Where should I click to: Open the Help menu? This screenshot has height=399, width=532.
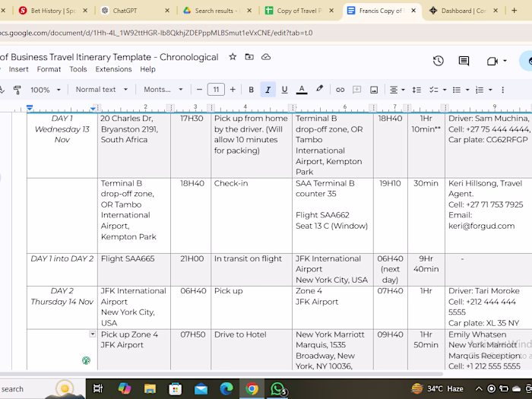pos(147,69)
